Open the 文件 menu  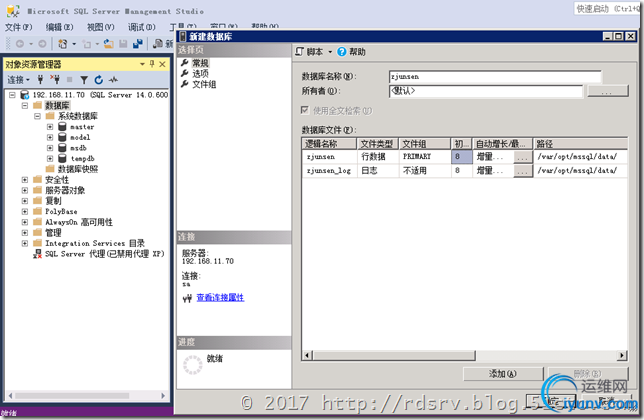point(18,28)
